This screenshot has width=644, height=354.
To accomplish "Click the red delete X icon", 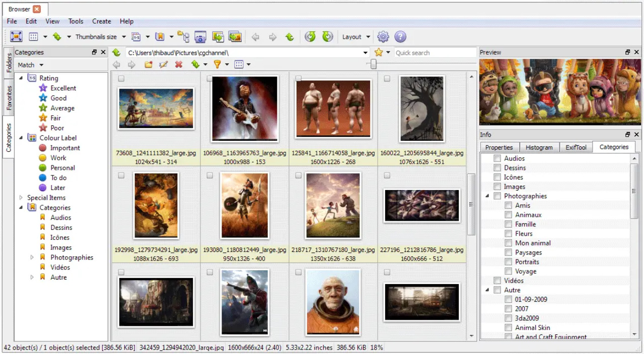I will point(178,64).
